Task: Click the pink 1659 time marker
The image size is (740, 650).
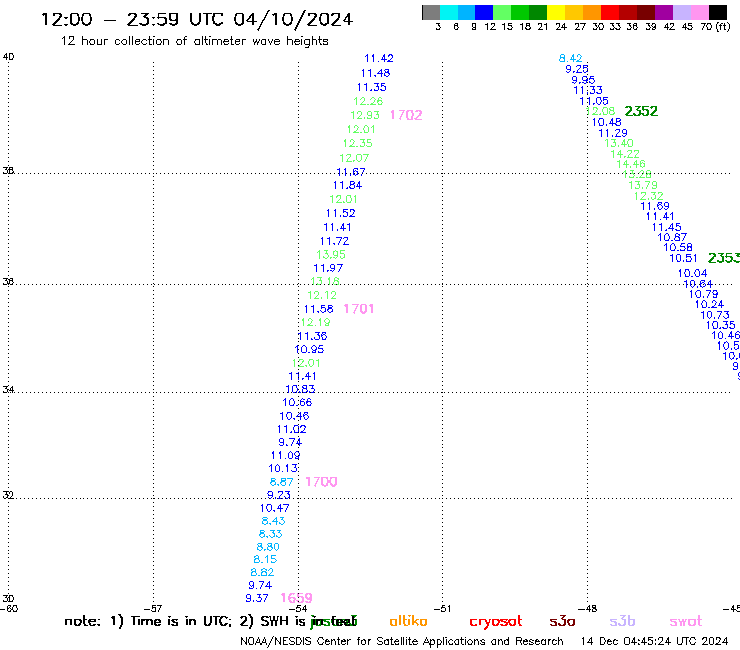Action: tap(296, 598)
